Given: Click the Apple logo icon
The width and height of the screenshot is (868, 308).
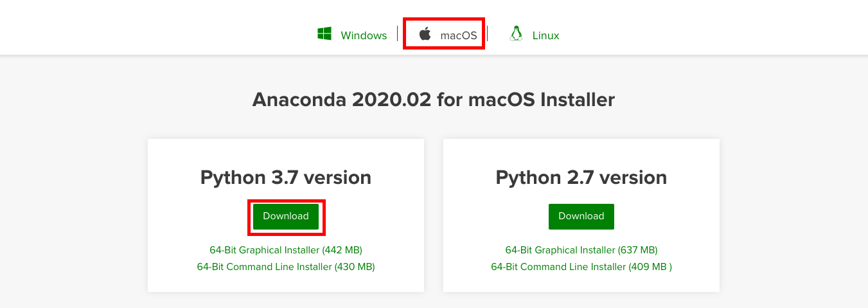Looking at the screenshot, I should [425, 34].
